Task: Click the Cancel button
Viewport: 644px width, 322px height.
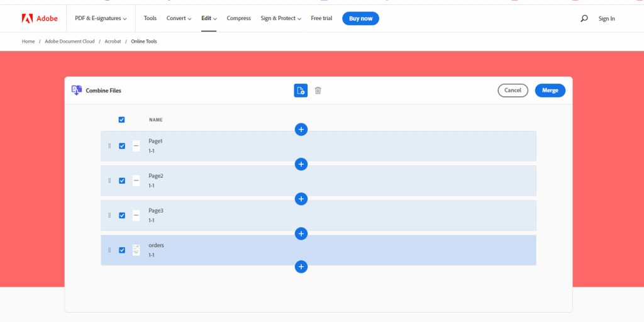Action: (x=513, y=91)
